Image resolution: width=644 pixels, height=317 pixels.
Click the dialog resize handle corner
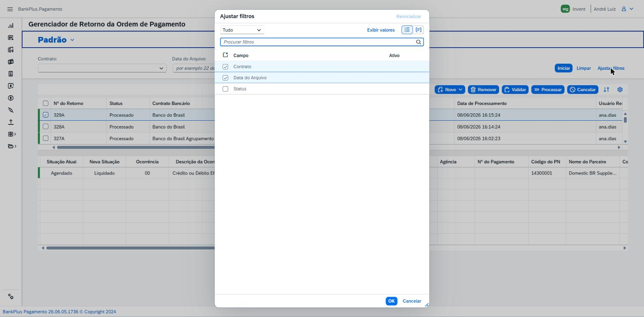[426, 305]
